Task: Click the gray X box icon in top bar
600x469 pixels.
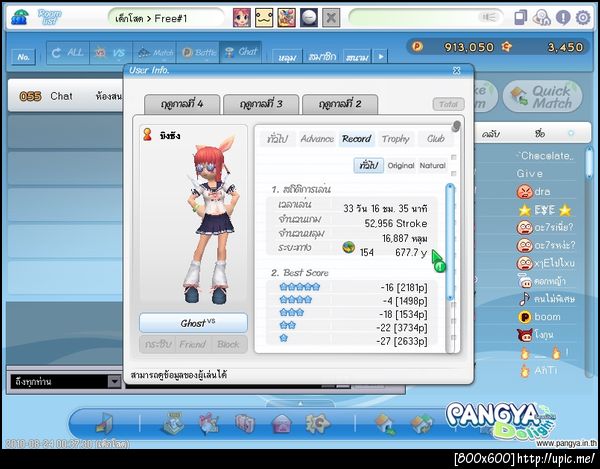Action: tap(331, 18)
